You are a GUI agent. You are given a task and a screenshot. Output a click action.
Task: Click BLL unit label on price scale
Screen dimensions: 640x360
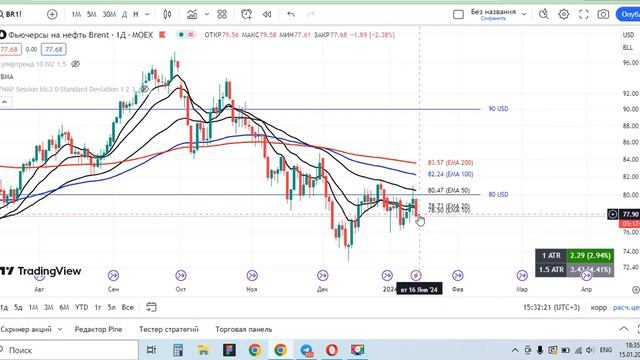628,48
